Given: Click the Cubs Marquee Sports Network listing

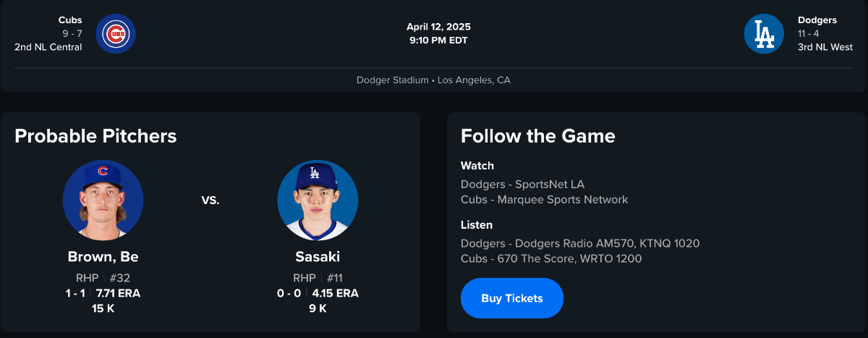Looking at the screenshot, I should tap(544, 200).
